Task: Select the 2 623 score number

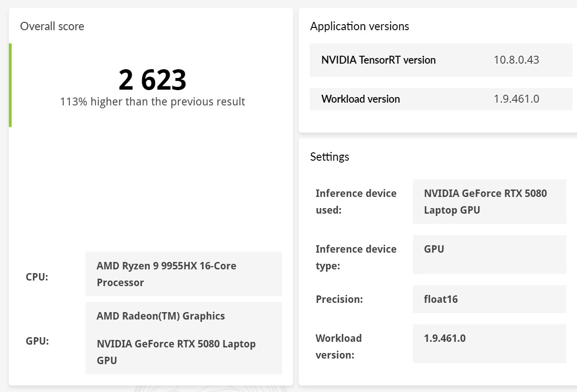Action: [152, 80]
